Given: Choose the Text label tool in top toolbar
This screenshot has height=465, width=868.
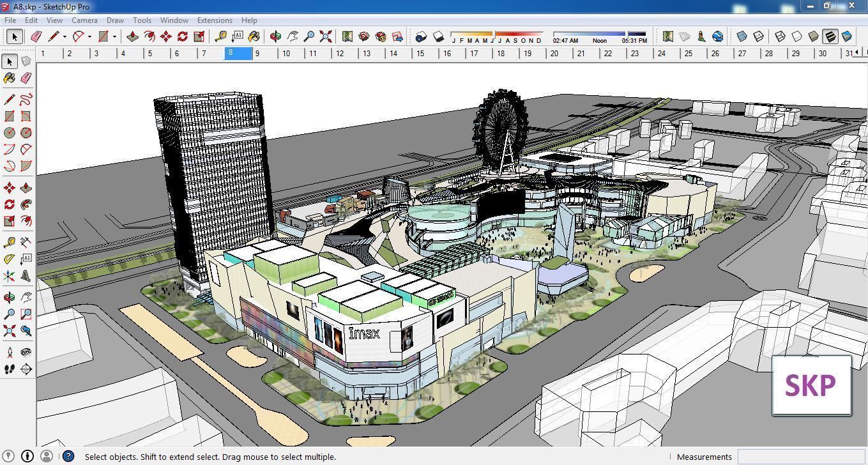Looking at the screenshot, I should click(x=238, y=37).
